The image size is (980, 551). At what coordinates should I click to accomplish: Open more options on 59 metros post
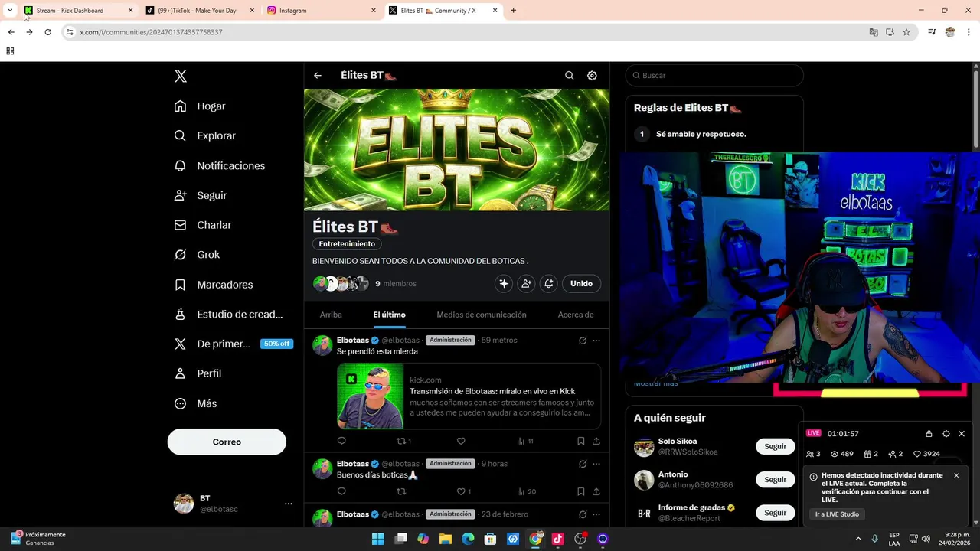596,341
